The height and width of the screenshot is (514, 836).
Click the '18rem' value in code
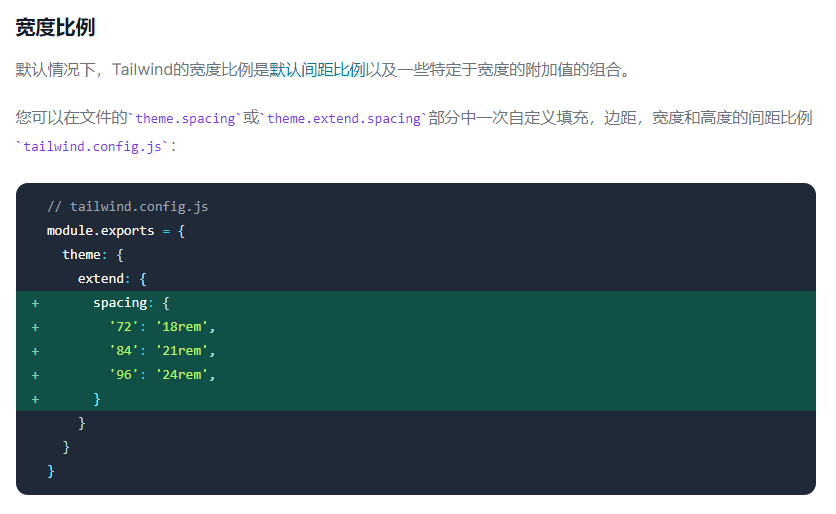(181, 326)
